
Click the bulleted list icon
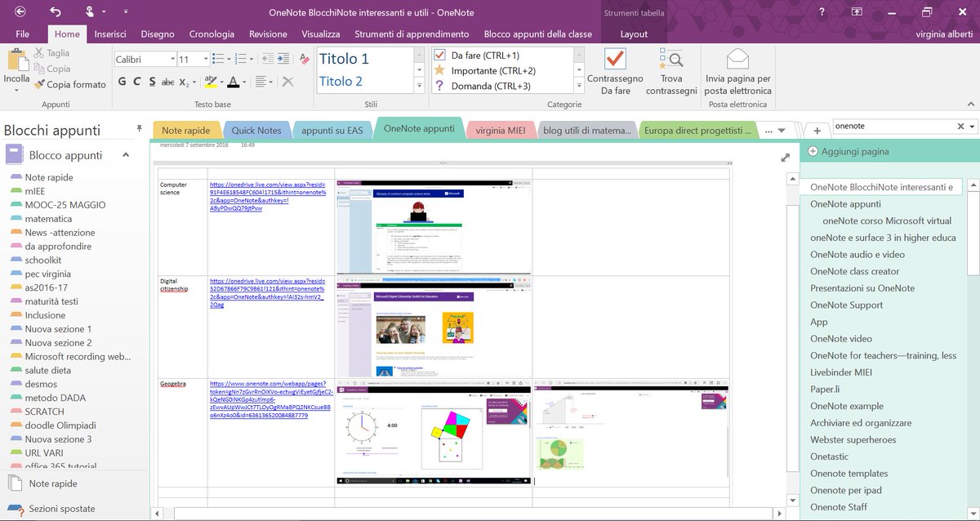tap(218, 59)
